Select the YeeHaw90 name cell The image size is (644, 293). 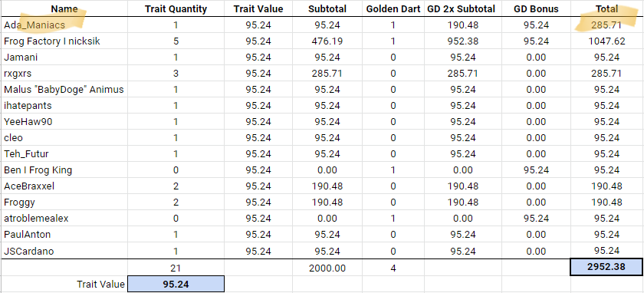[64, 122]
